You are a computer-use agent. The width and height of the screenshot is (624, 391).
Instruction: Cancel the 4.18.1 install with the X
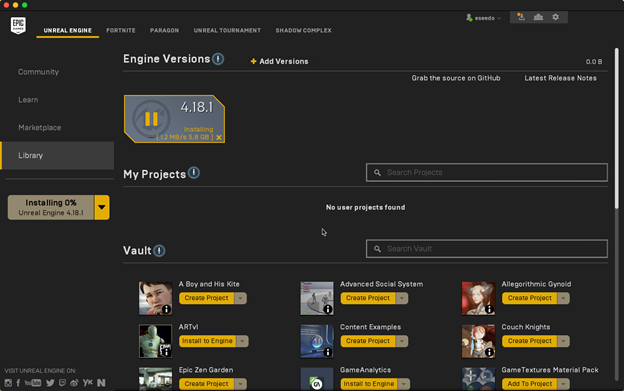(219, 138)
